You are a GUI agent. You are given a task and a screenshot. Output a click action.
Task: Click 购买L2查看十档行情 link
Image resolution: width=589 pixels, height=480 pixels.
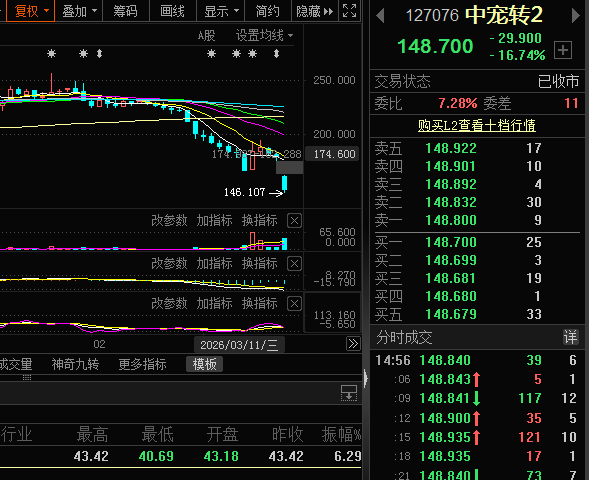click(x=477, y=125)
